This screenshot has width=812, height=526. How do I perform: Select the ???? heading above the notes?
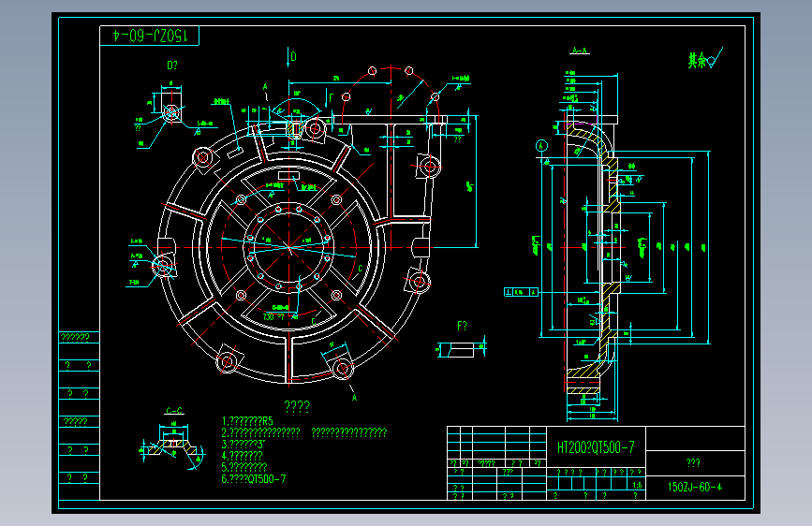point(297,406)
